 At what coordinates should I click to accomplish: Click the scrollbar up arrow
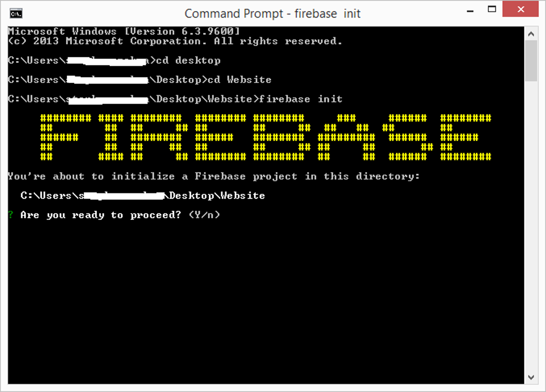pos(531,34)
